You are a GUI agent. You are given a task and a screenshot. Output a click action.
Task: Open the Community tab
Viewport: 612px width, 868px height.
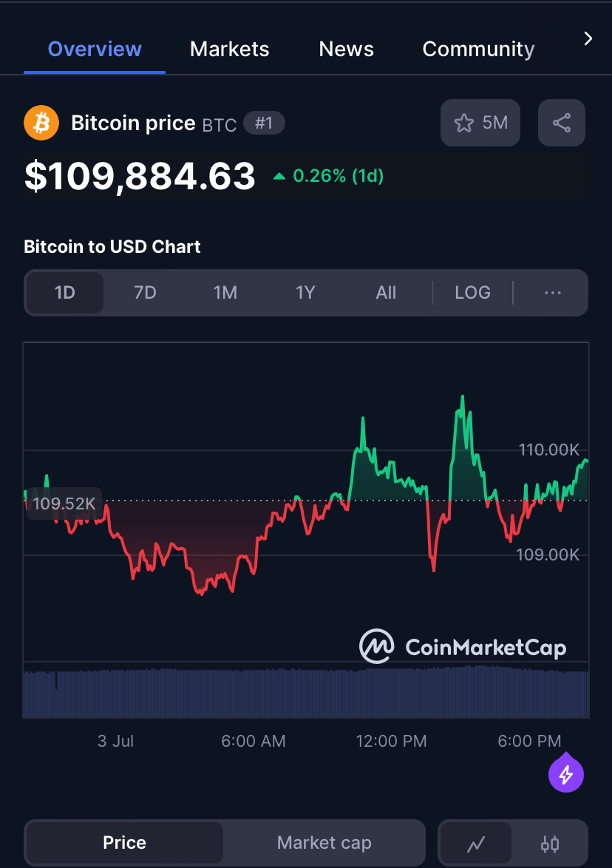[479, 50]
